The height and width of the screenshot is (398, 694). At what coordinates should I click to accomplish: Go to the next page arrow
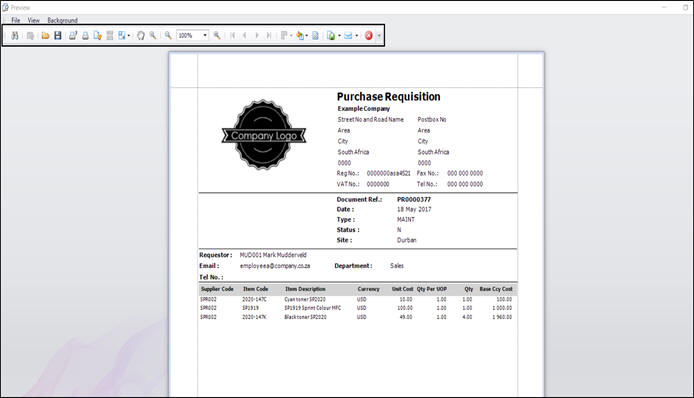(257, 35)
